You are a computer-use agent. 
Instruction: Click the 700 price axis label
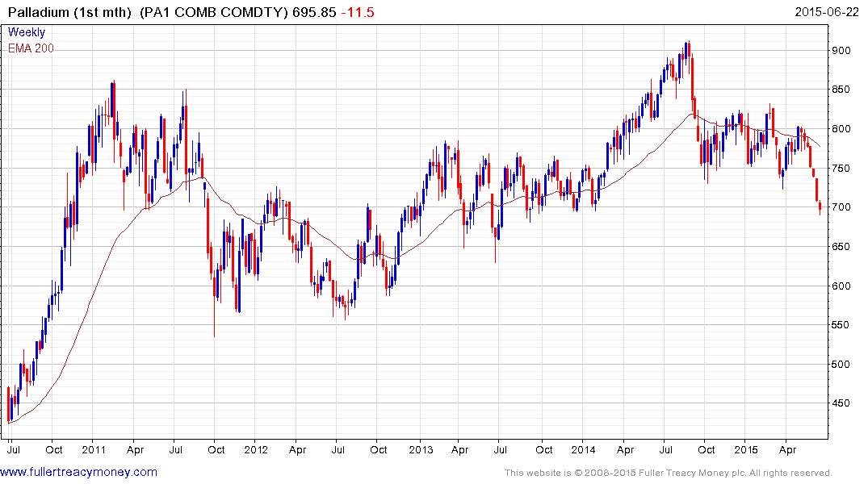[x=841, y=207]
